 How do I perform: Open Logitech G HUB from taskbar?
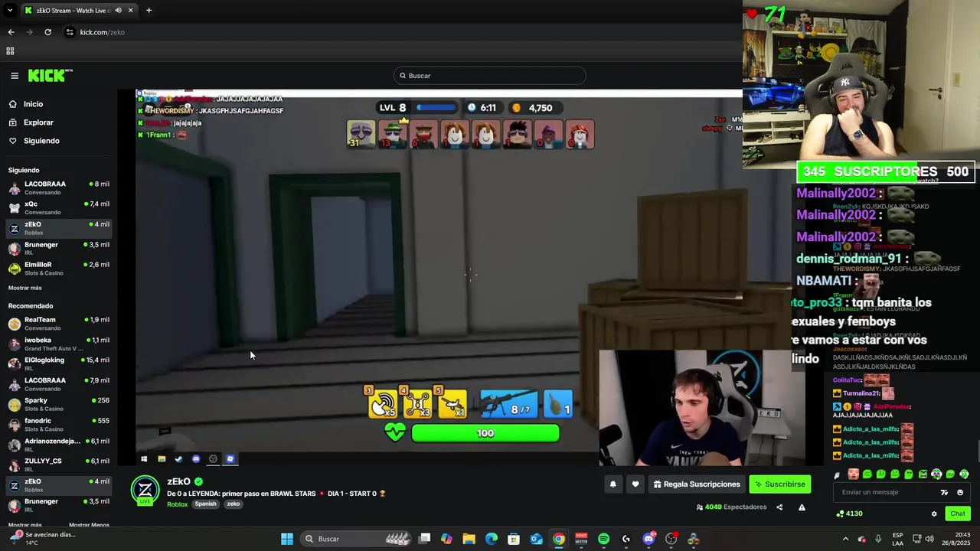click(x=626, y=539)
